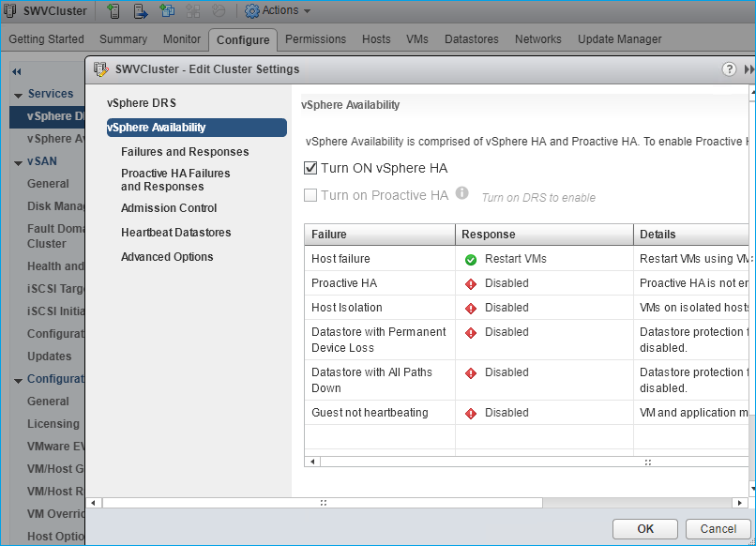This screenshot has height=546, width=756.
Task: Click the dialog's bottom horizontal scrollbar thumb
Action: pos(323,503)
